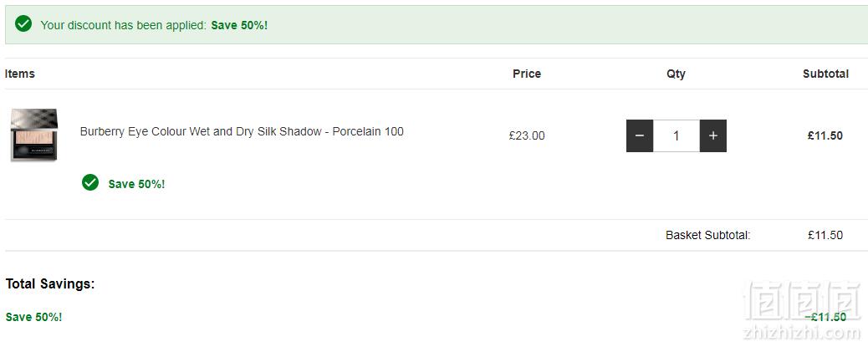Click the Items column header

(20, 74)
